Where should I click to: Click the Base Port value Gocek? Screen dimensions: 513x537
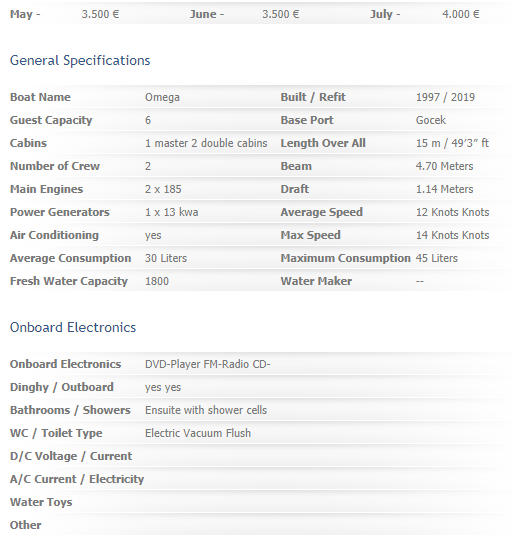coord(431,120)
